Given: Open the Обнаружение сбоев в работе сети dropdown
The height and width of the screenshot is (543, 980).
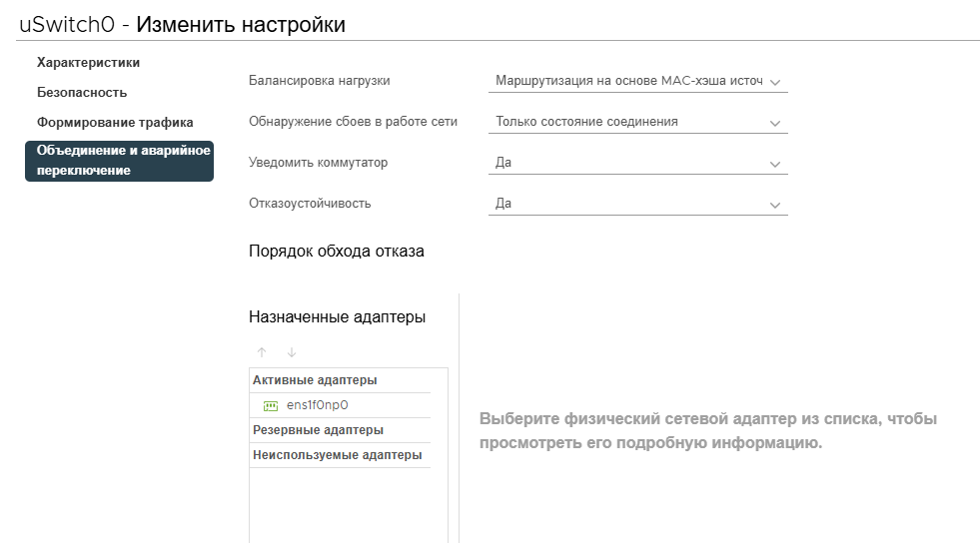Looking at the screenshot, I should pyautogui.click(x=637, y=122).
